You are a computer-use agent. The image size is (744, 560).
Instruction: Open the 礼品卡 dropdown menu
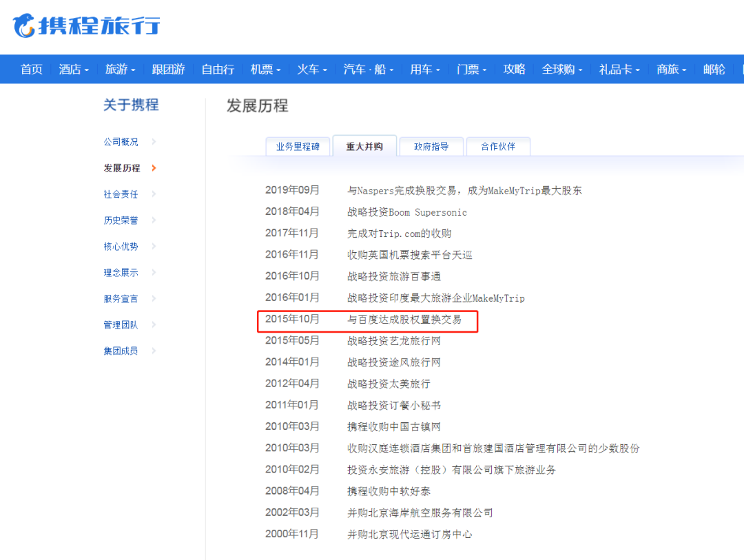[620, 70]
